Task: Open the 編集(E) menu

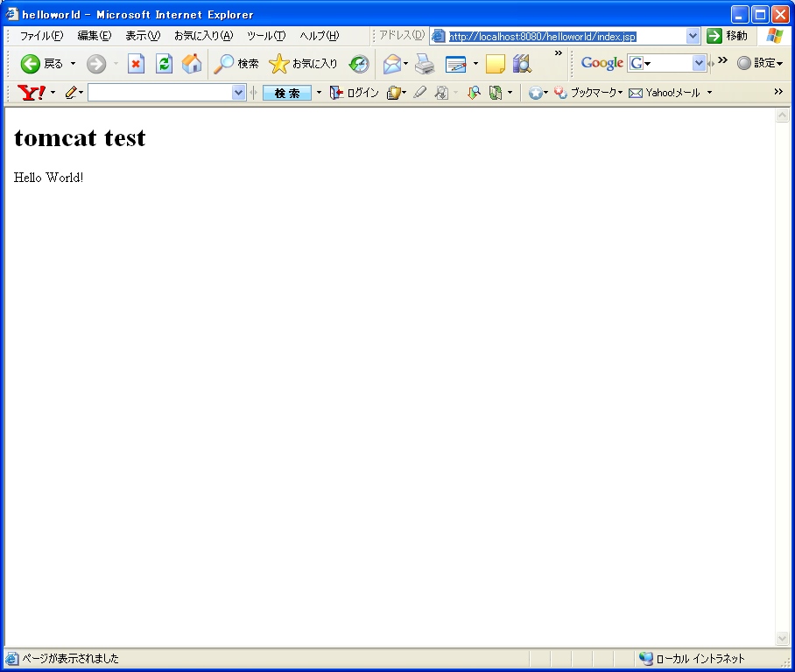Action: 95,36
